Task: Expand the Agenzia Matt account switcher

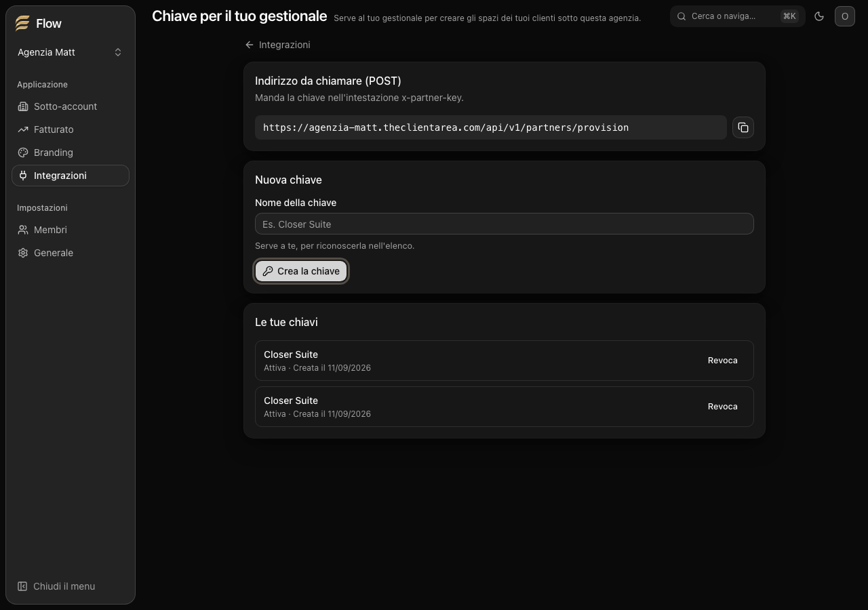Action: (71, 52)
